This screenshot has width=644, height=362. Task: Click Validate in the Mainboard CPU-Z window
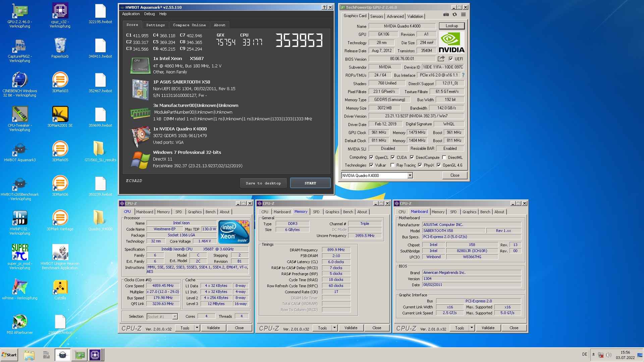(488, 328)
